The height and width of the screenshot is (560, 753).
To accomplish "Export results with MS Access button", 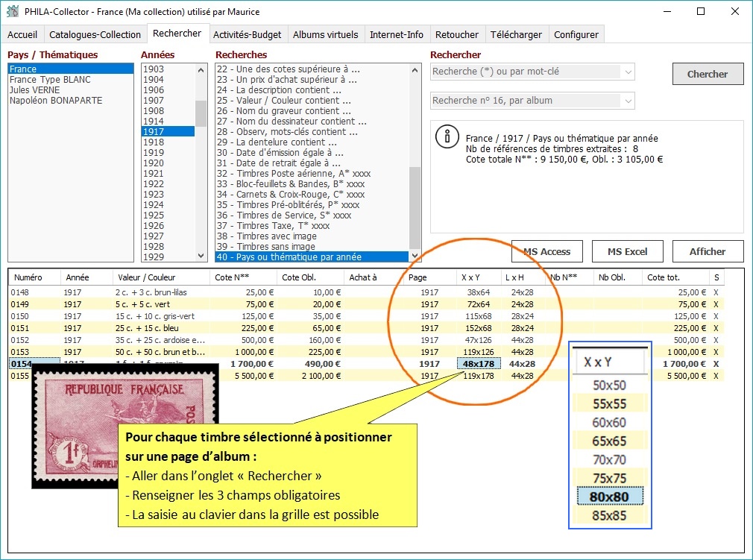I will 547,251.
